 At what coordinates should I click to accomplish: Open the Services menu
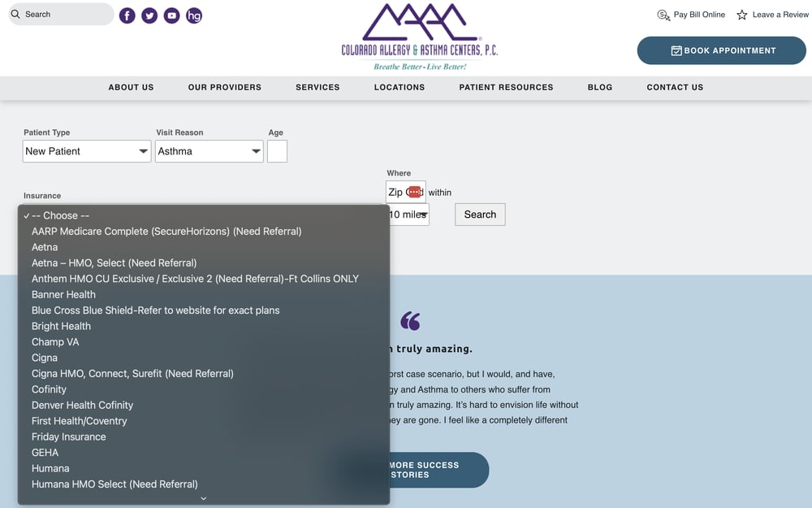coord(318,87)
